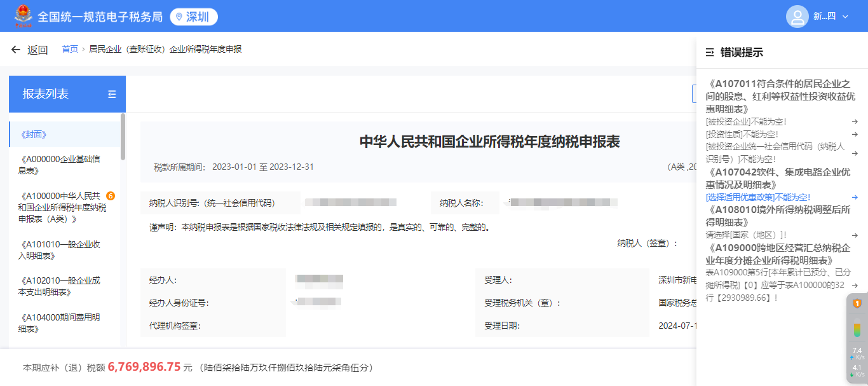Open the 深圳 location selector
The height and width of the screenshot is (386, 868).
tap(194, 17)
